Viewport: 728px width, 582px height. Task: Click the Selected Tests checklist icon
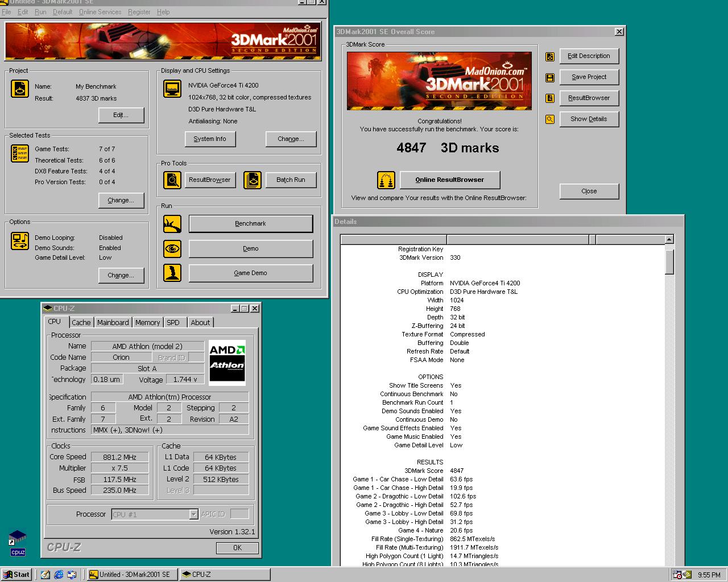tap(20, 153)
